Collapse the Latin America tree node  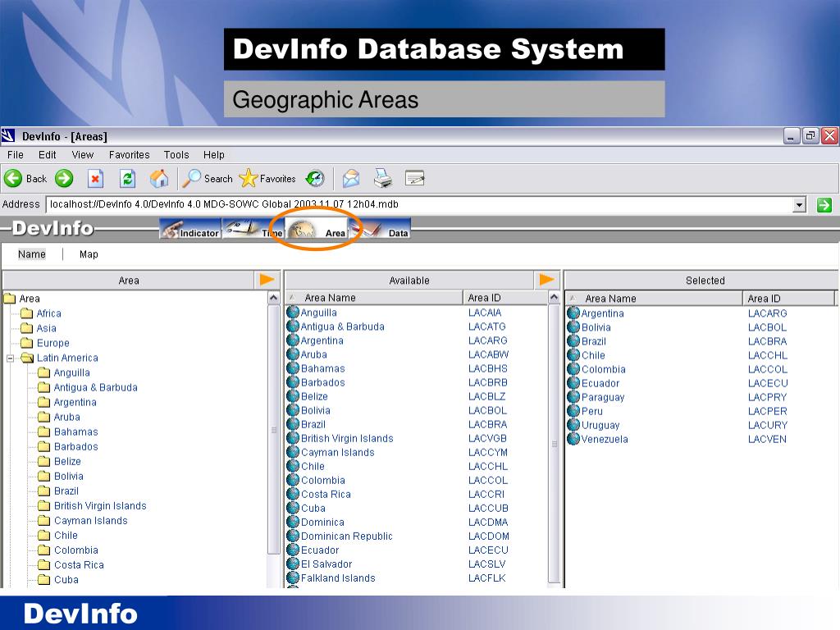pos(10,358)
